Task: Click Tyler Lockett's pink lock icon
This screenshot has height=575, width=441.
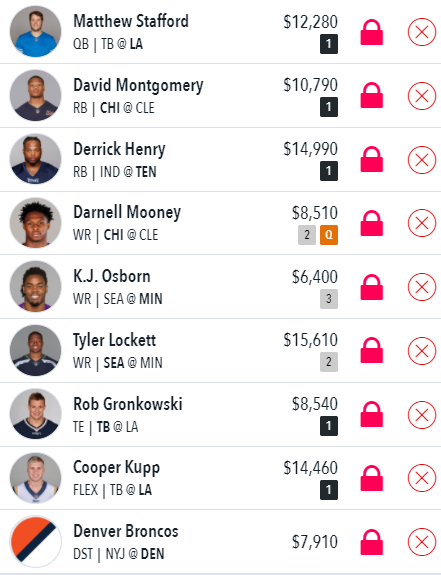Action: 372,350
